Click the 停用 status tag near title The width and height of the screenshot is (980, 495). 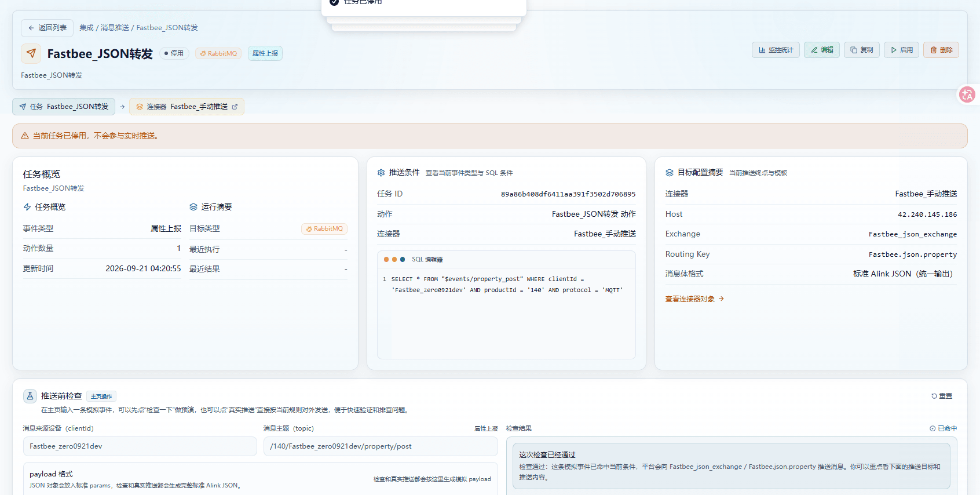pos(174,53)
